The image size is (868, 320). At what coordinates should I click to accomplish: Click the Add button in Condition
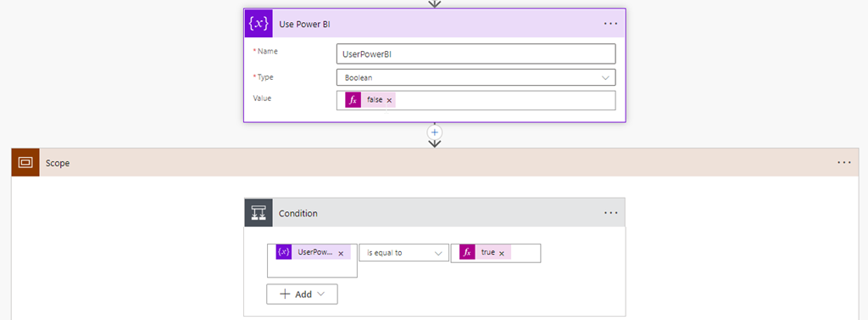[x=302, y=294]
